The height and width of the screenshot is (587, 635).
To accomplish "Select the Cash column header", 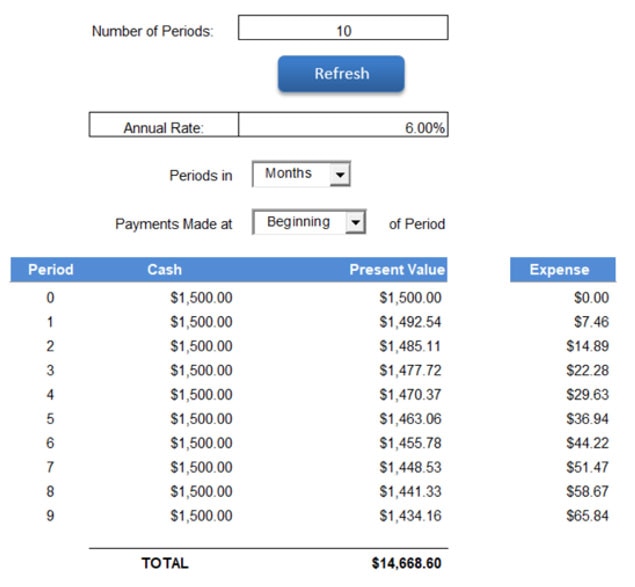I will coord(164,270).
